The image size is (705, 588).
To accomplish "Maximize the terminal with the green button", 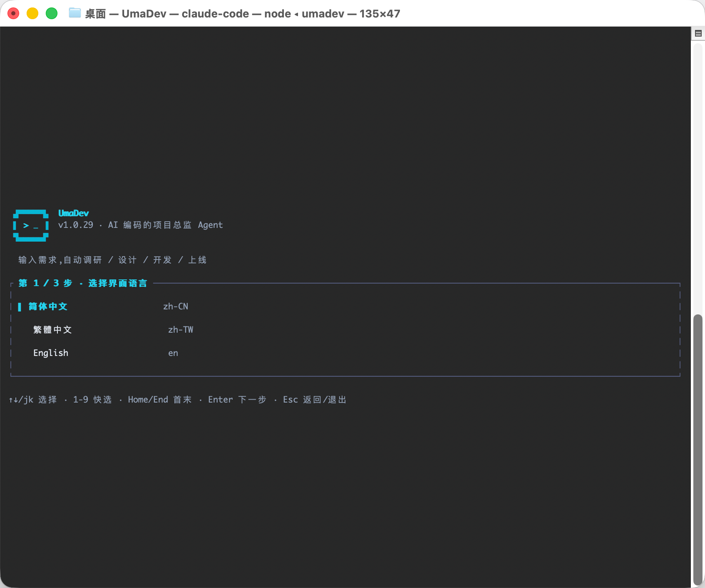I will [52, 13].
